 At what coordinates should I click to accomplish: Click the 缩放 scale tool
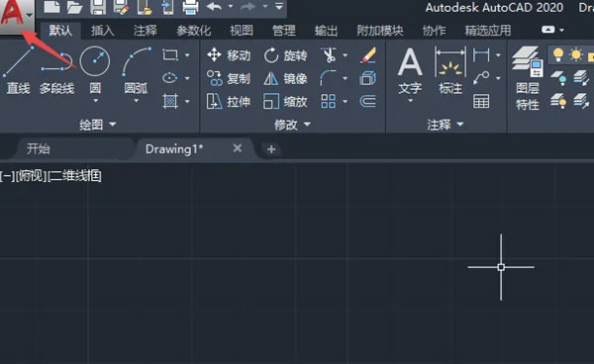coord(285,102)
